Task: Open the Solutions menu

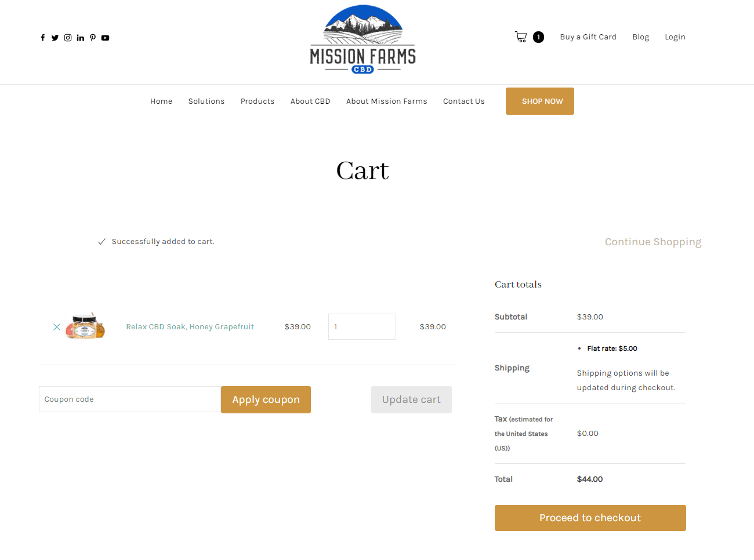Action: click(206, 101)
